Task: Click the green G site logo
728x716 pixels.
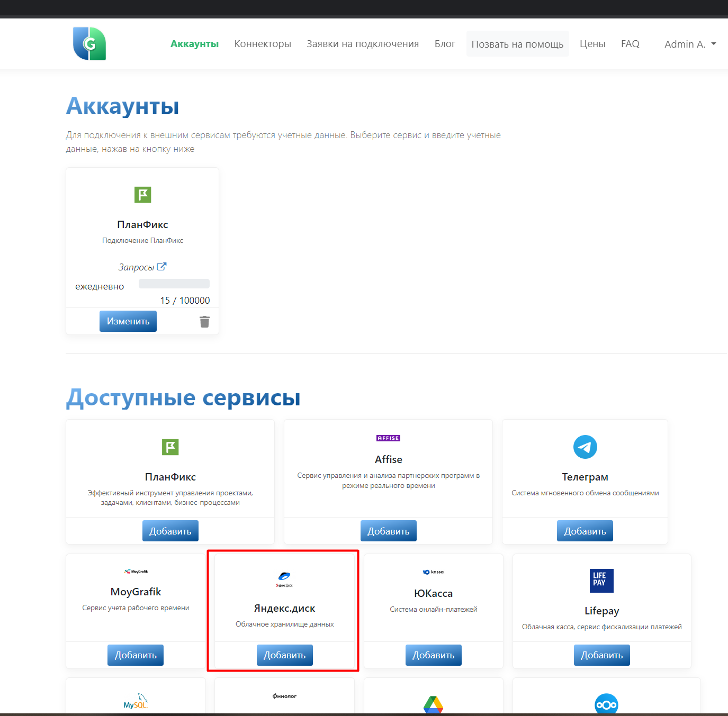Action: pyautogui.click(x=89, y=43)
